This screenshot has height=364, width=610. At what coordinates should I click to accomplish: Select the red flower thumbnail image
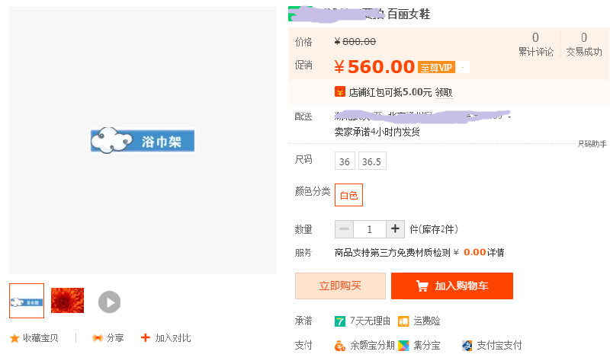click(x=67, y=300)
